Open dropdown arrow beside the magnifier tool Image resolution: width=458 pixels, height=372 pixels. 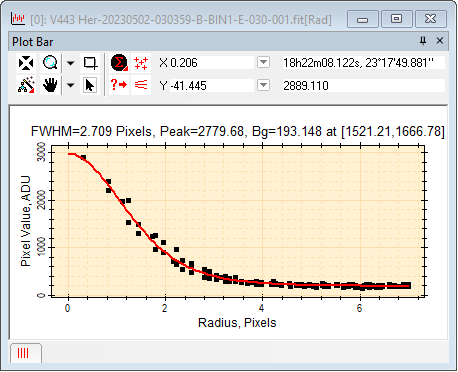point(70,63)
